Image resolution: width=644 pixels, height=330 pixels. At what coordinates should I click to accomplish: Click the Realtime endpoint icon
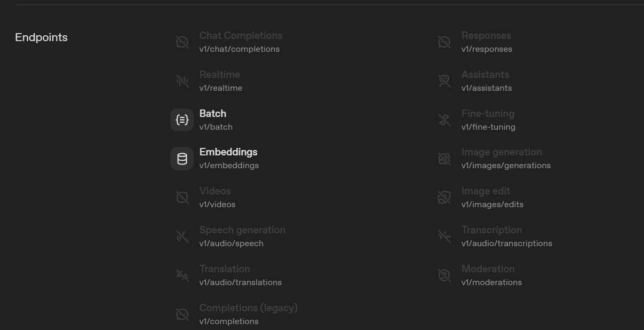tap(182, 81)
